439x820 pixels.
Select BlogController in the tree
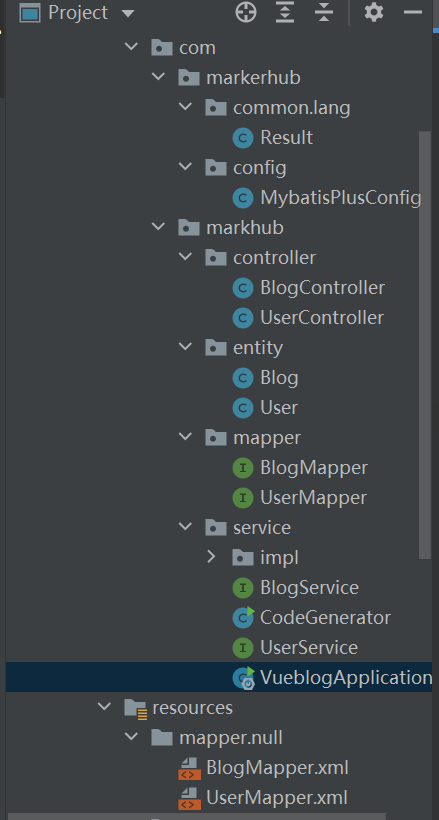coord(322,288)
